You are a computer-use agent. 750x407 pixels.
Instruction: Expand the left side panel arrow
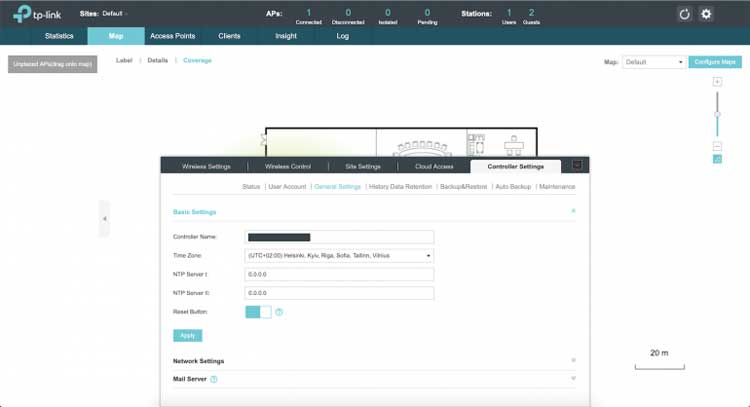point(104,218)
